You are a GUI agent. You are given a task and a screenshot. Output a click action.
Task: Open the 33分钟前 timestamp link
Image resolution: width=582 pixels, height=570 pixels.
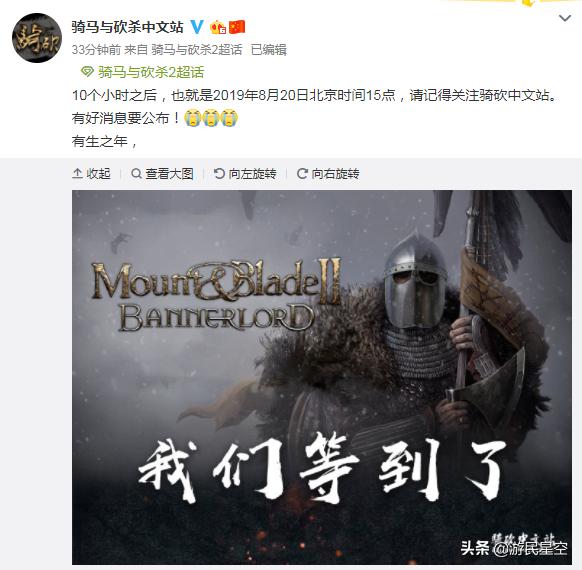coord(96,49)
